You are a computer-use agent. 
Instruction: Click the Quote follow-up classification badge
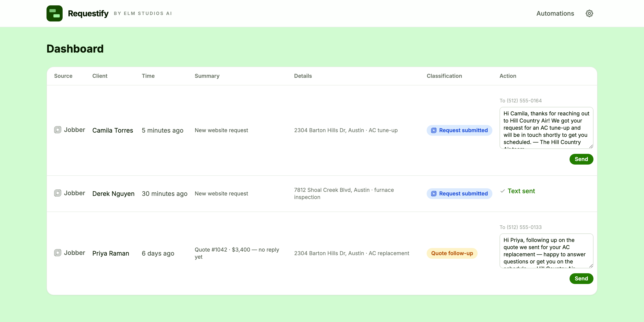pyautogui.click(x=452, y=253)
